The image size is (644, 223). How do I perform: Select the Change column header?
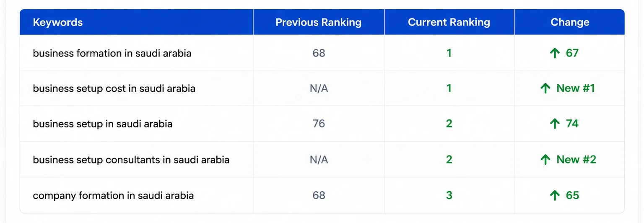[570, 22]
